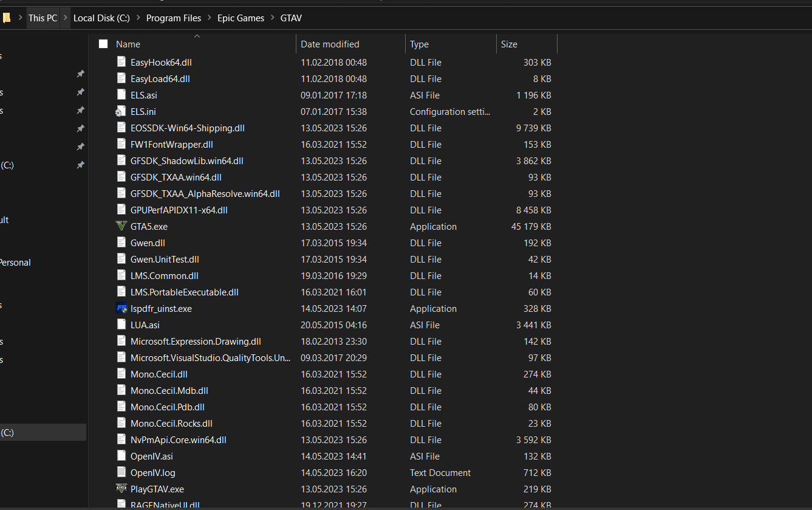Click the Mono.Cecil.dll file icon
Viewport: 812px width, 510px height.
click(121, 374)
